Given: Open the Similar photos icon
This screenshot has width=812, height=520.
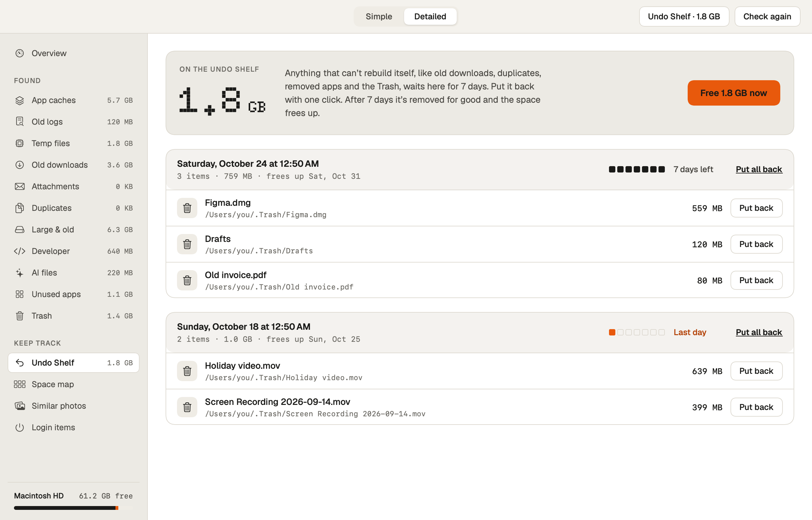Looking at the screenshot, I should pos(20,406).
